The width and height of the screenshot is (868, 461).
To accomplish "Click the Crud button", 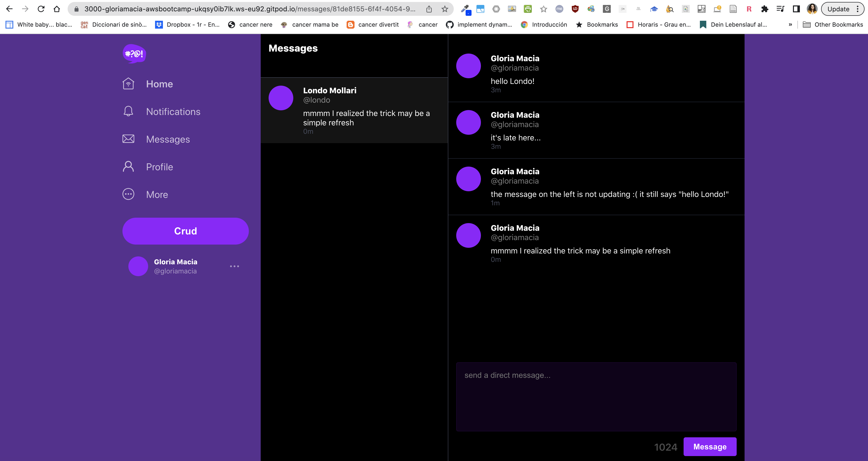I will (x=185, y=231).
